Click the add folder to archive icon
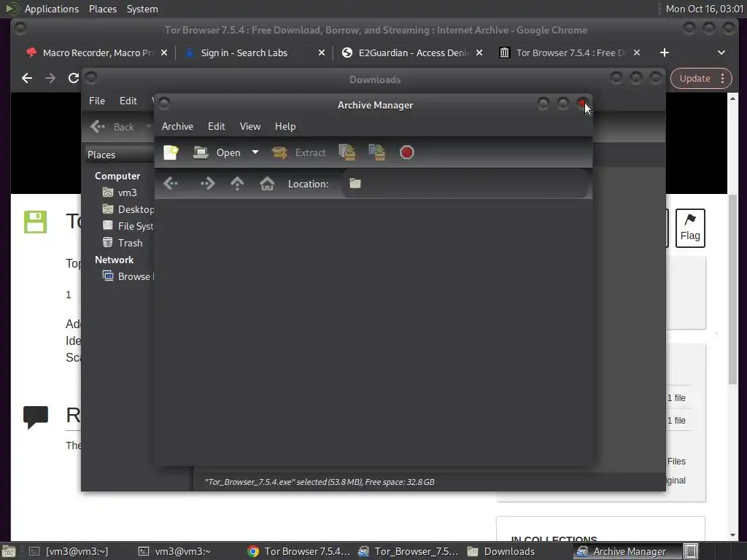The width and height of the screenshot is (747, 560). pyautogui.click(x=377, y=152)
